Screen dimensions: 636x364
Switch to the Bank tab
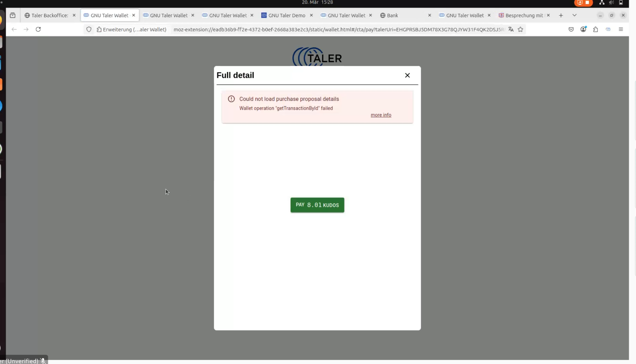pyautogui.click(x=392, y=15)
